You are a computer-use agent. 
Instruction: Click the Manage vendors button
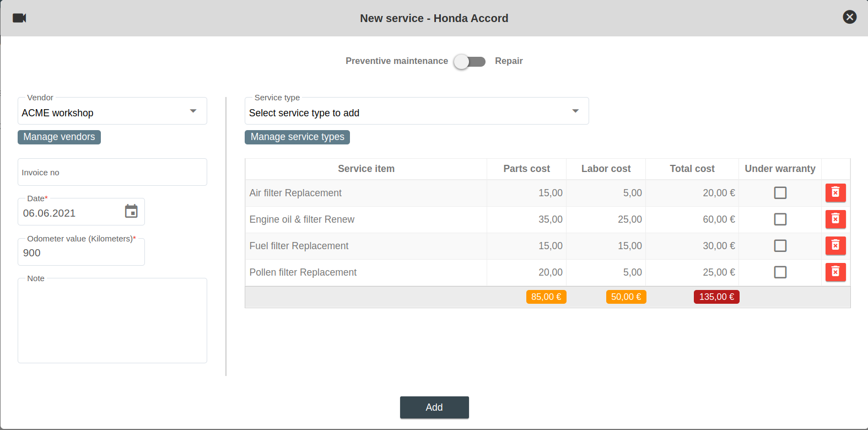59,137
